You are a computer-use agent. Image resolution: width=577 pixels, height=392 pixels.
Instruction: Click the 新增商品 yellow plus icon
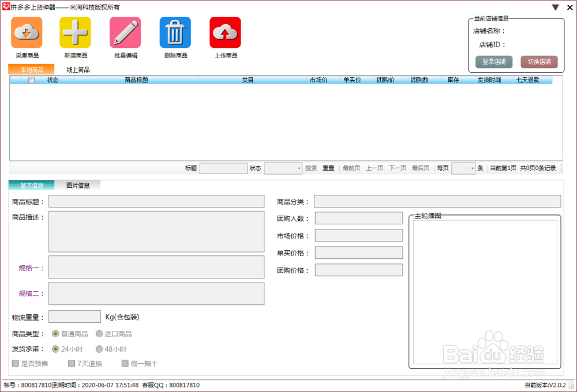[75, 32]
